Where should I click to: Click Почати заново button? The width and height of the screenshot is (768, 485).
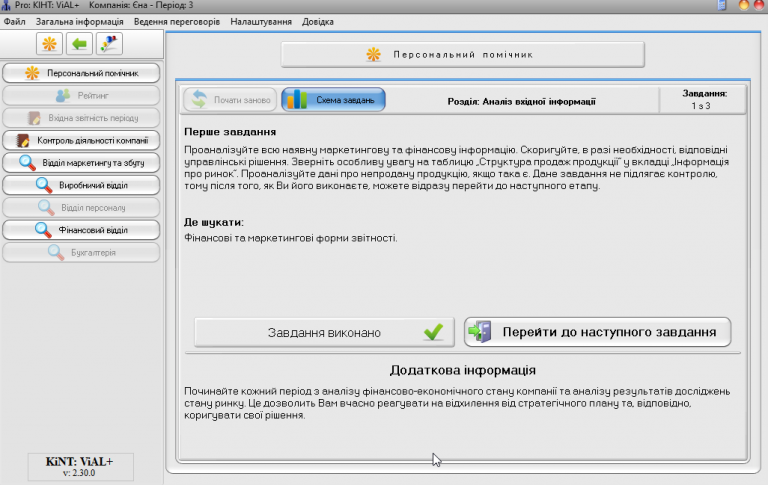click(x=230, y=100)
